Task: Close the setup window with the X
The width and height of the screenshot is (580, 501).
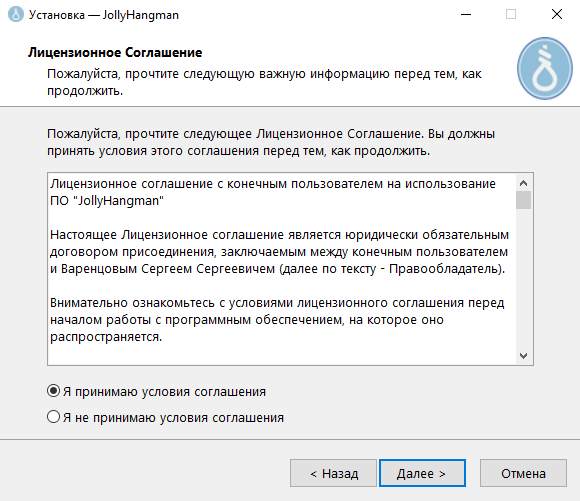Action: pyautogui.click(x=557, y=14)
